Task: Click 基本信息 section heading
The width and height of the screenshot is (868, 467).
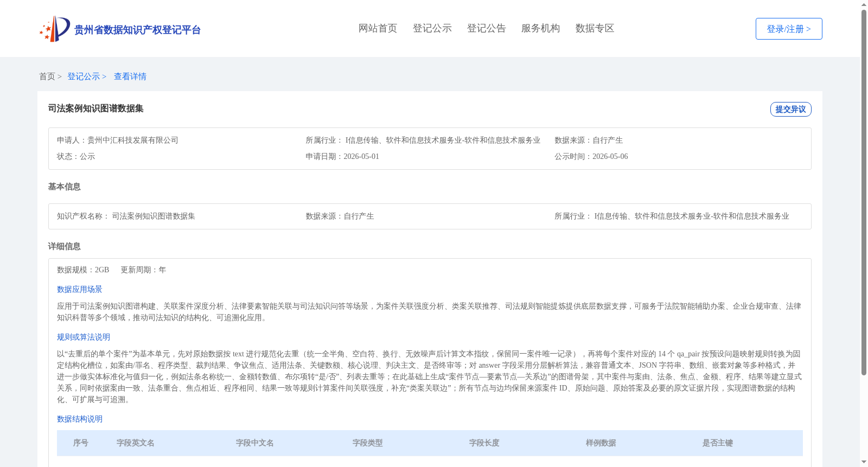Action: point(64,187)
